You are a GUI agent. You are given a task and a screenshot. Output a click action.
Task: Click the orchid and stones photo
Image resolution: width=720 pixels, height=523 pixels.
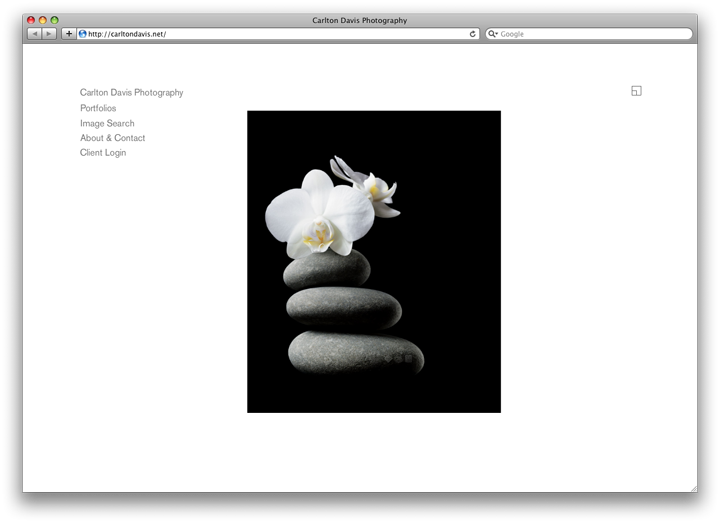pyautogui.click(x=374, y=262)
